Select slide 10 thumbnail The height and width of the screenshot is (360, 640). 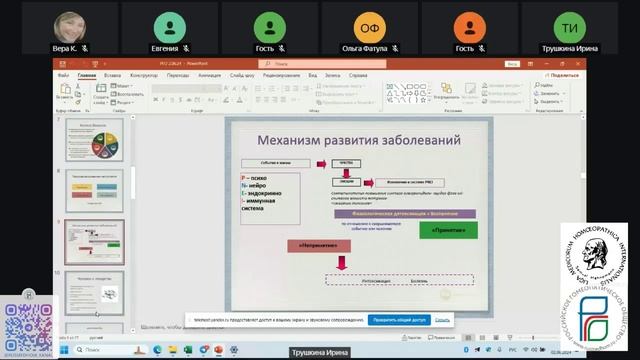click(x=94, y=293)
